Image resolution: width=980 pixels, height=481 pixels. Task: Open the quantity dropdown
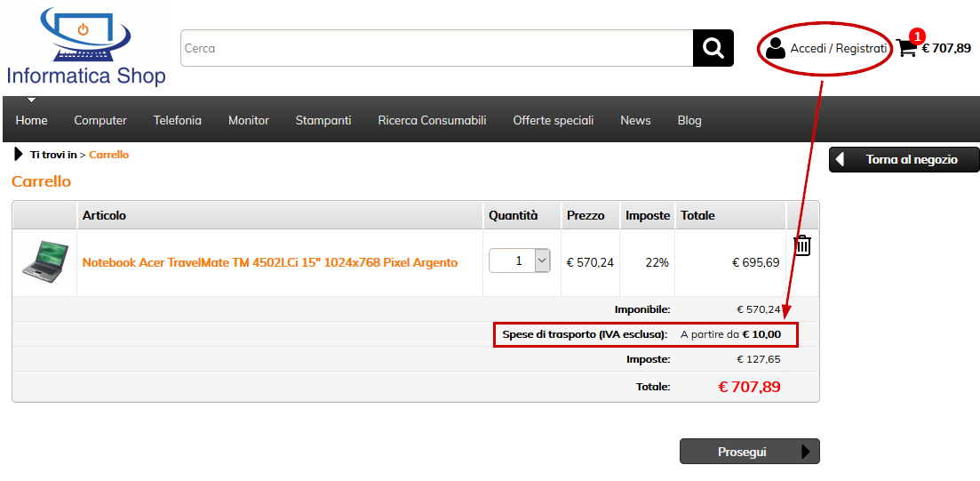(x=542, y=261)
